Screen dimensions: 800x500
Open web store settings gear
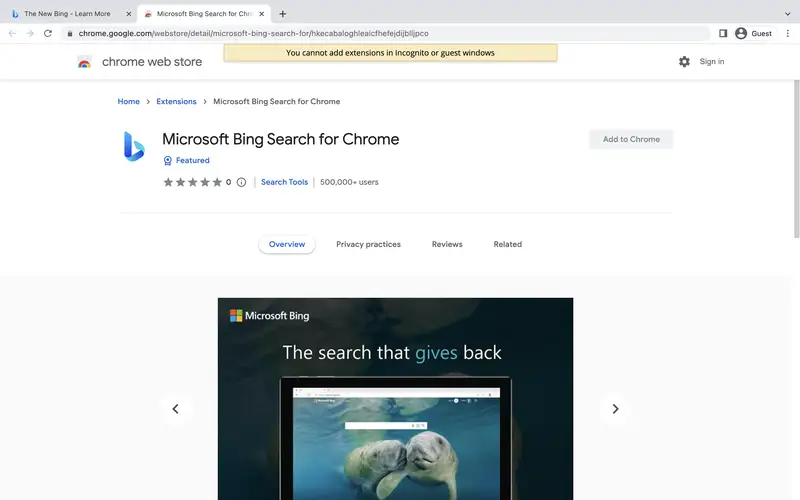coord(684,62)
